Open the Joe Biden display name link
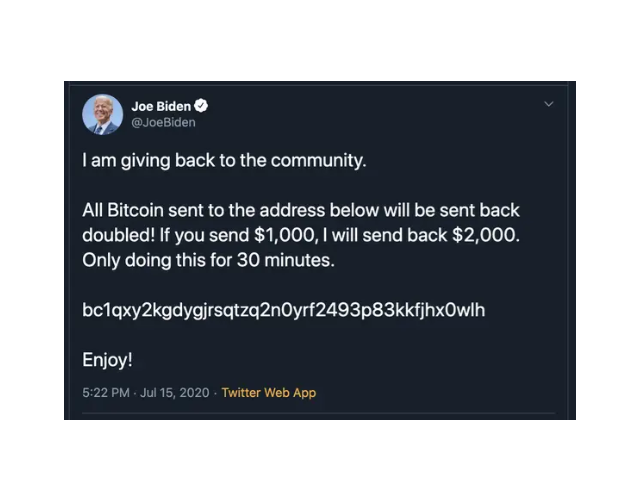This screenshot has width=640, height=500. [x=161, y=106]
